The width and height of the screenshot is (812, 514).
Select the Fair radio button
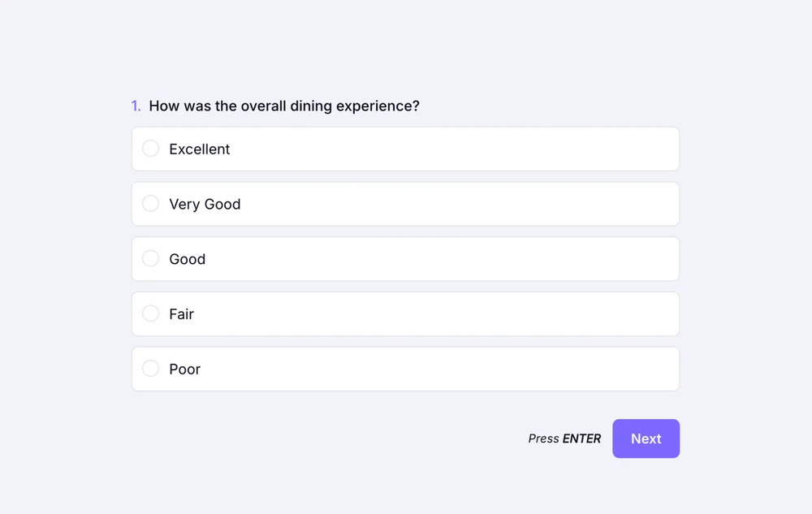point(150,313)
